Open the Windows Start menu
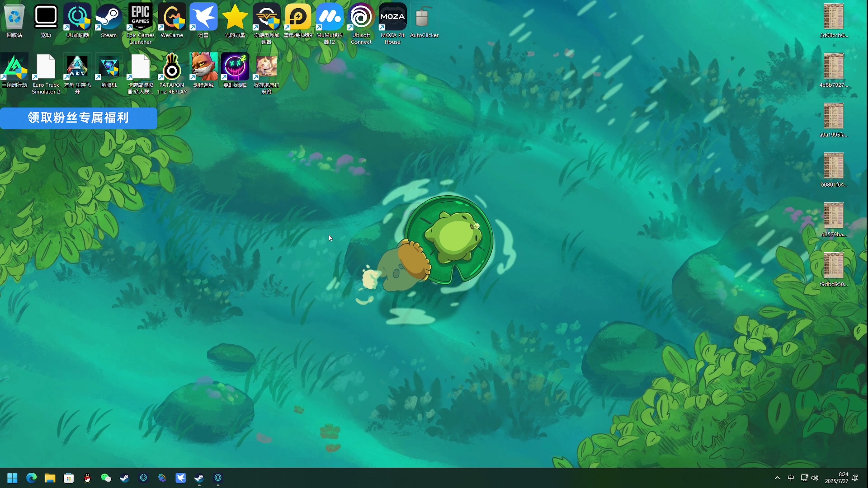The width and height of the screenshot is (868, 488). (12, 478)
